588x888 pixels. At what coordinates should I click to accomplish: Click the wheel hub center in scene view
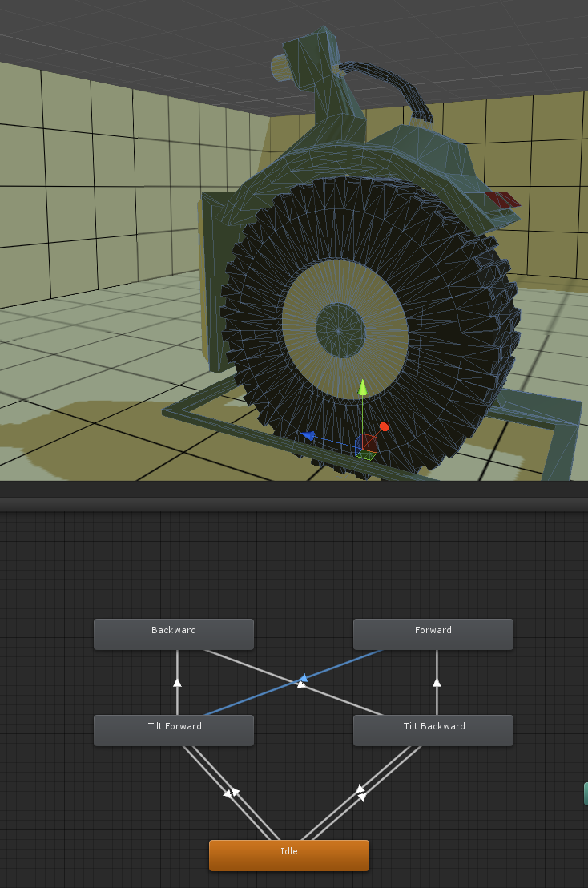coord(340,328)
